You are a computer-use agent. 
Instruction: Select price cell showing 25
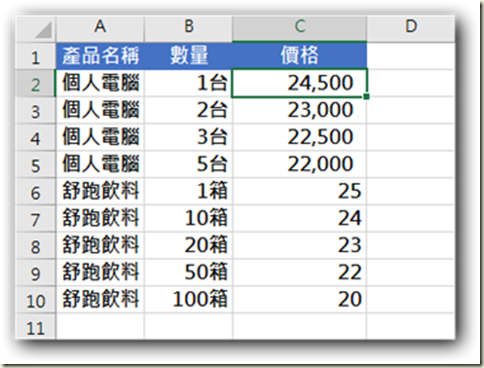click(x=299, y=192)
